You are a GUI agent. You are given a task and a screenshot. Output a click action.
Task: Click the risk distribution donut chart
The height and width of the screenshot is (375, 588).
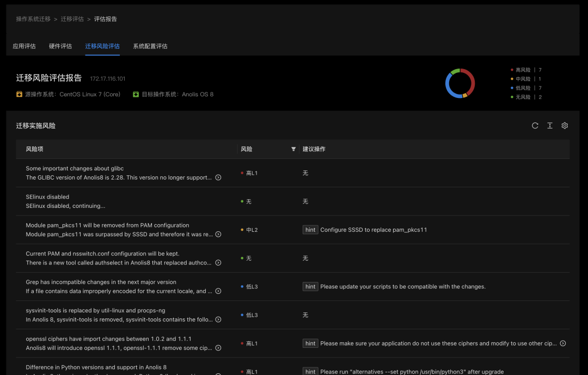click(x=460, y=83)
